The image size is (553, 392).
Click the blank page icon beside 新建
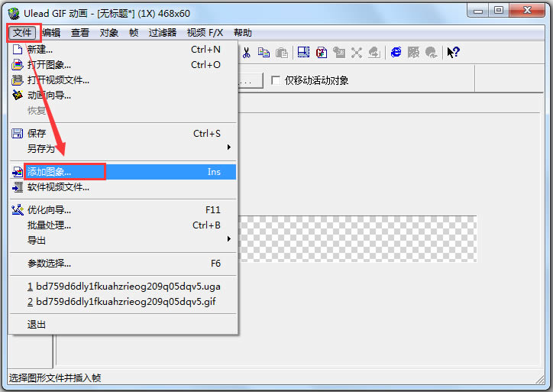pyautogui.click(x=18, y=50)
